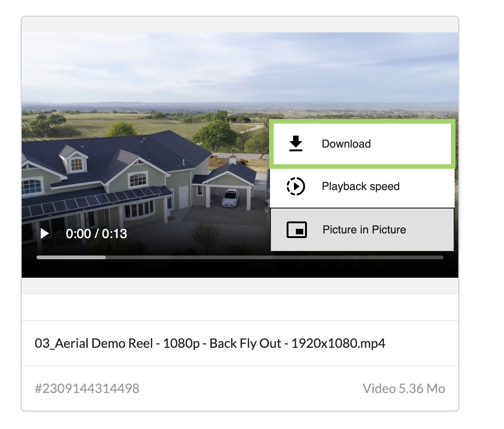This screenshot has width=504, height=429.
Task: Click the Download arrow icon
Action: point(295,143)
